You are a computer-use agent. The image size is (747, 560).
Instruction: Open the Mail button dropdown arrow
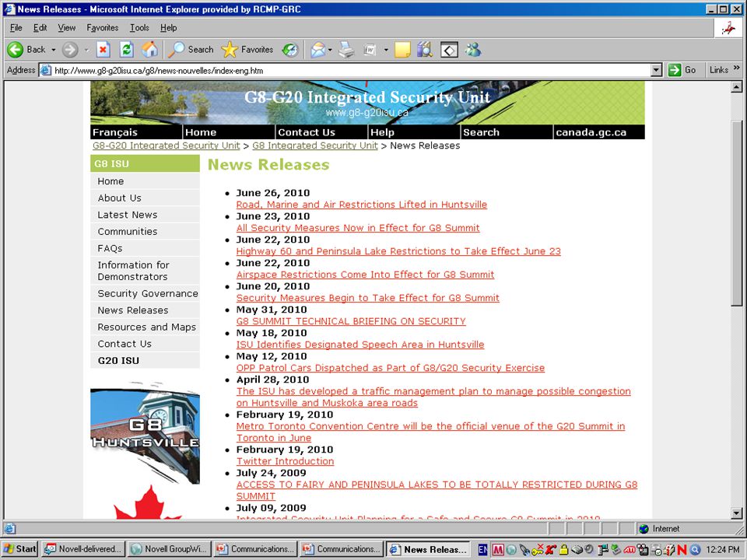(x=330, y=50)
